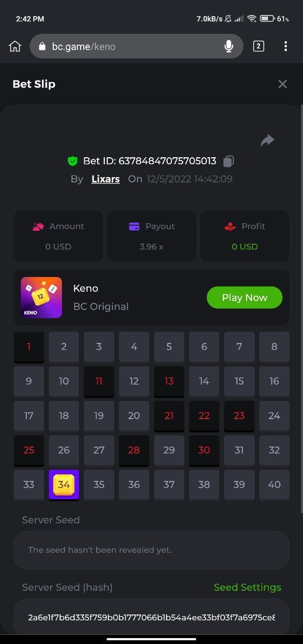Screen dimensions: 303x644
Task: Tap the browser home icon
Action: point(15,47)
